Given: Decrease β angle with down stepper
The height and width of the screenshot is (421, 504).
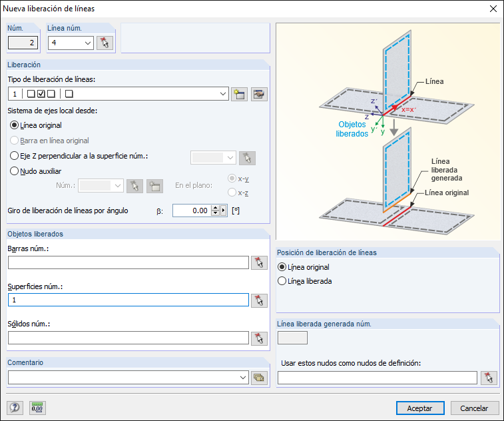Looking at the screenshot, I should [x=216, y=213].
